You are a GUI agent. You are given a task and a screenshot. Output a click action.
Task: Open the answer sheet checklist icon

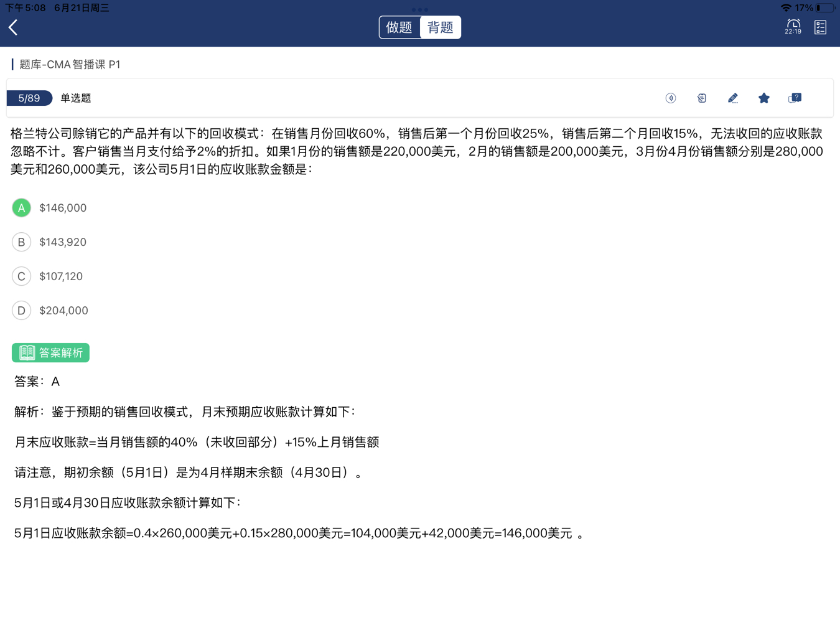pos(820,27)
